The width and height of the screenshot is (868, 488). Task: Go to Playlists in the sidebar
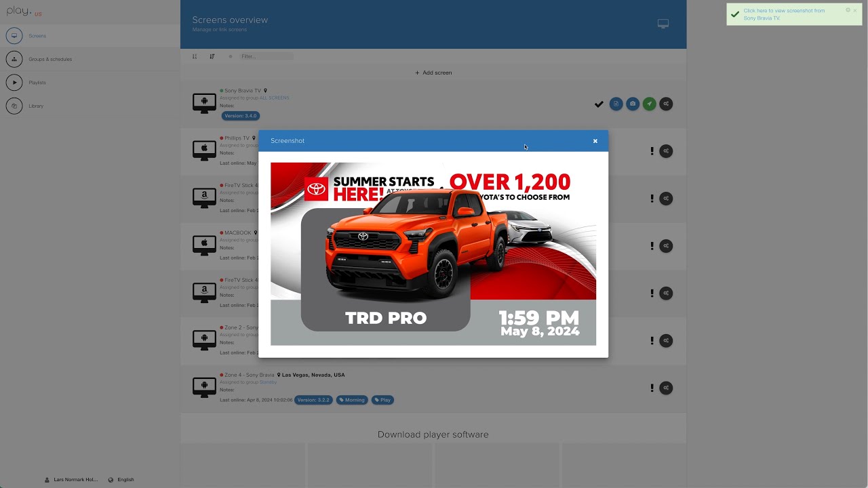point(37,83)
